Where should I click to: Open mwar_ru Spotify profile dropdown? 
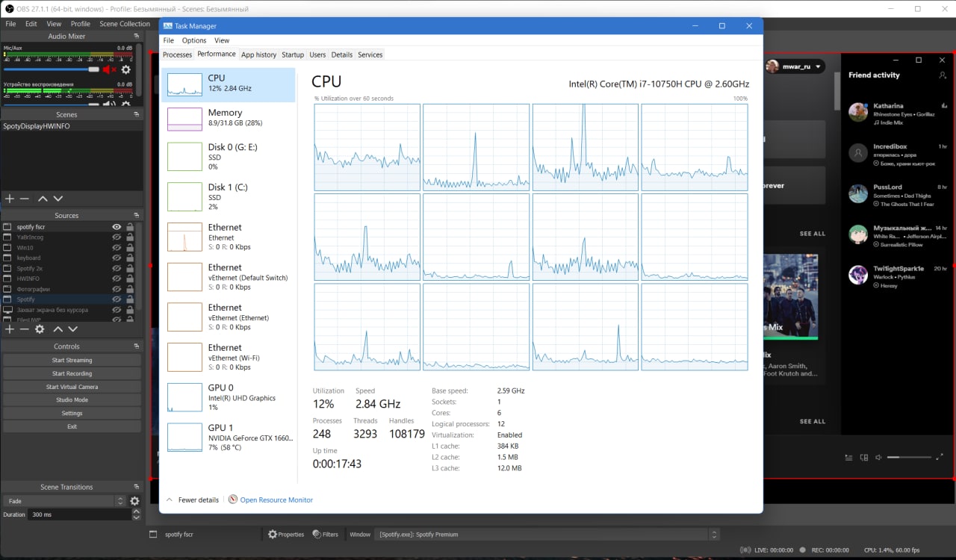coord(795,66)
